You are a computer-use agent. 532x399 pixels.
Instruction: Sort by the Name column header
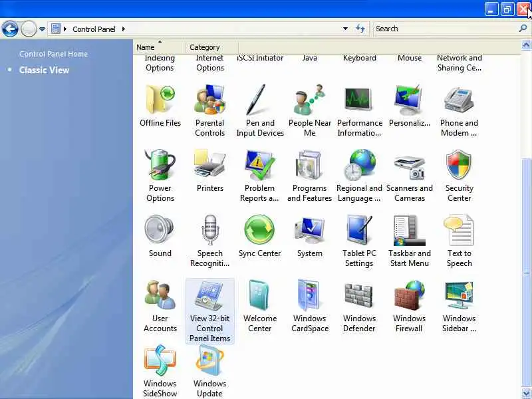point(159,47)
